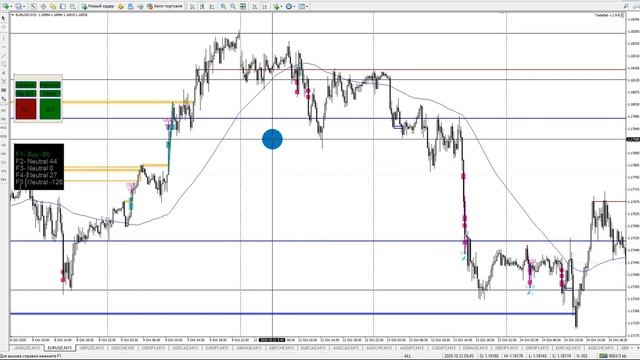Open search icon at top right
Image resolution: width=640 pixels, height=360 pixels.
[x=626, y=7]
